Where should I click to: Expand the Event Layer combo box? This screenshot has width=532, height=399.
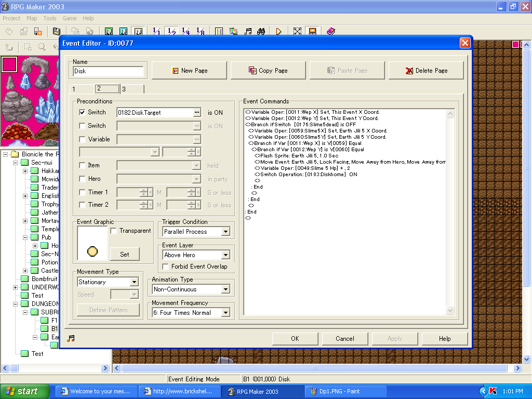click(x=225, y=255)
